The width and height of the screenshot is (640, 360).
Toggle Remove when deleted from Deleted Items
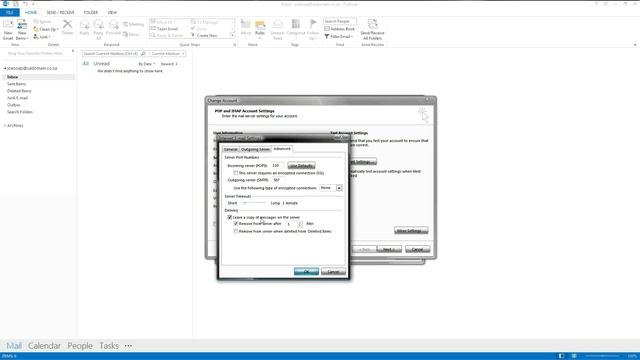[236, 231]
